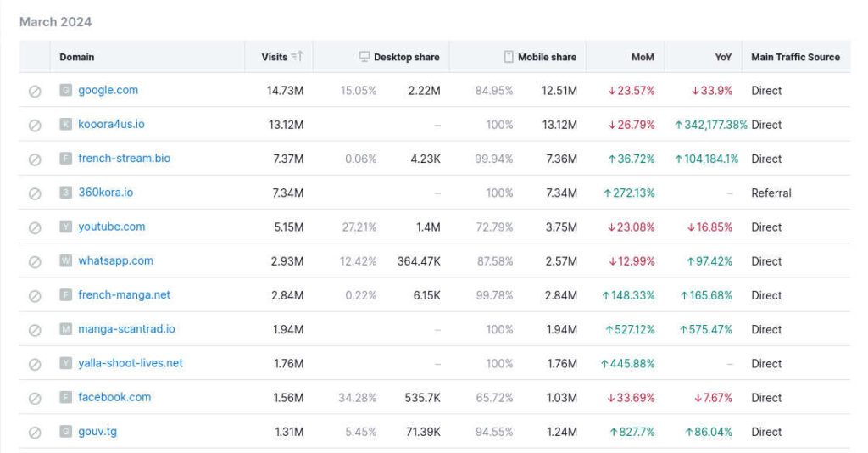This screenshot has height=453, width=868.
Task: Click the 272.13% MoM value
Action: [629, 193]
